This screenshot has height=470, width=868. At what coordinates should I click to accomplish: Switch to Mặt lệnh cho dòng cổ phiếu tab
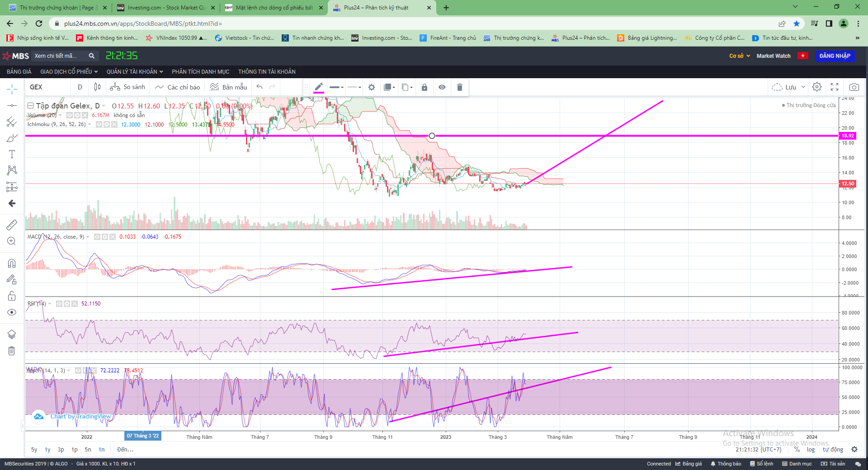(274, 8)
